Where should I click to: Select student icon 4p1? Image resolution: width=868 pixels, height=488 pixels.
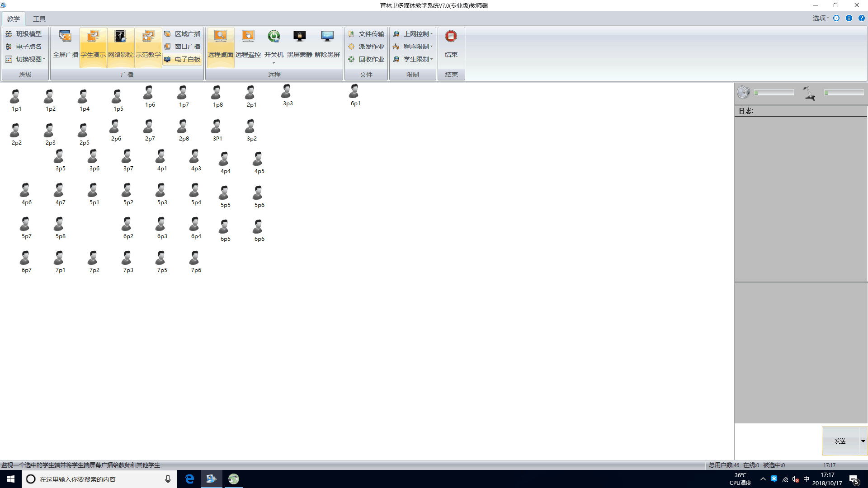coord(161,156)
